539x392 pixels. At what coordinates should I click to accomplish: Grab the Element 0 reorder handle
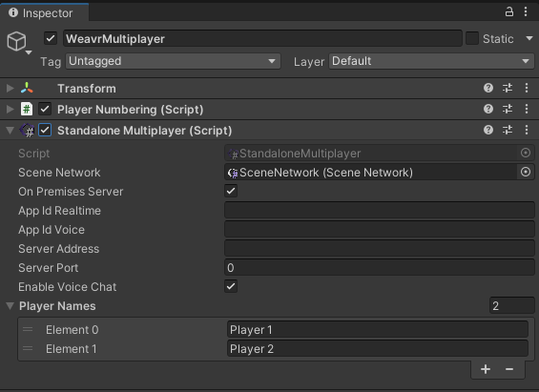pyautogui.click(x=28, y=329)
